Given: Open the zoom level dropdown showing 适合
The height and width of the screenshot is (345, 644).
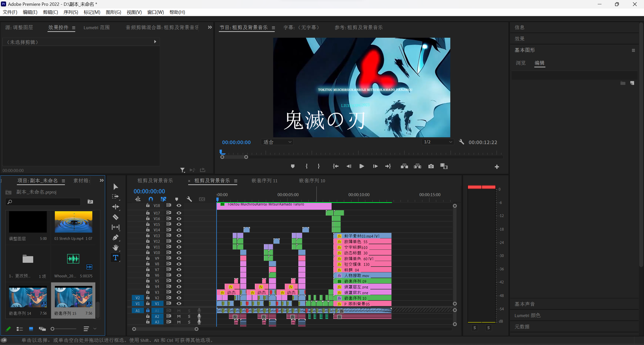Looking at the screenshot, I should click(x=277, y=142).
